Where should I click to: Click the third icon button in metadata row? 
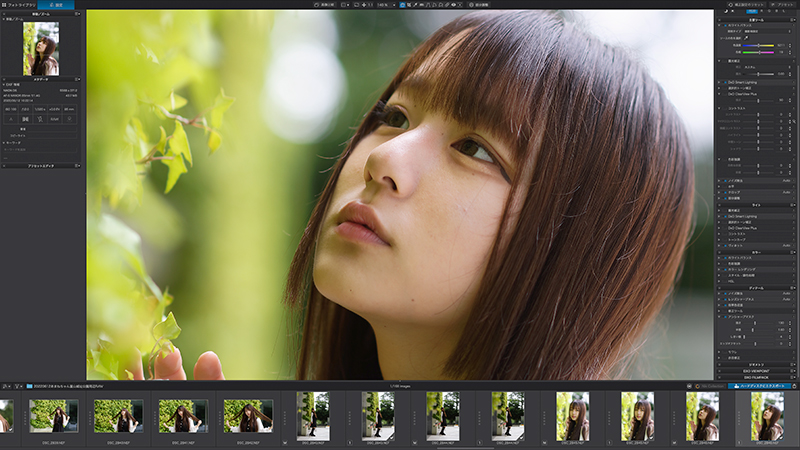pyautogui.click(x=40, y=119)
